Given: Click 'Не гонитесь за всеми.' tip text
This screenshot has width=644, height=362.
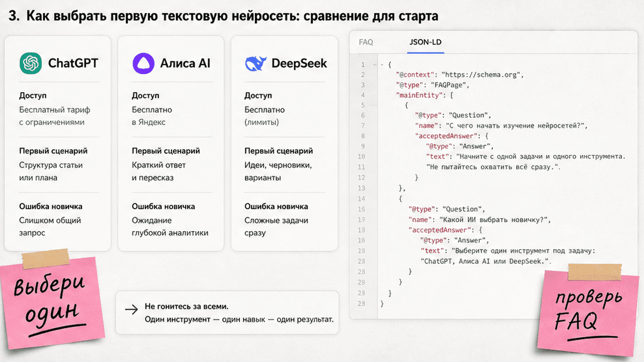Looking at the screenshot, I should pyautogui.click(x=187, y=307).
